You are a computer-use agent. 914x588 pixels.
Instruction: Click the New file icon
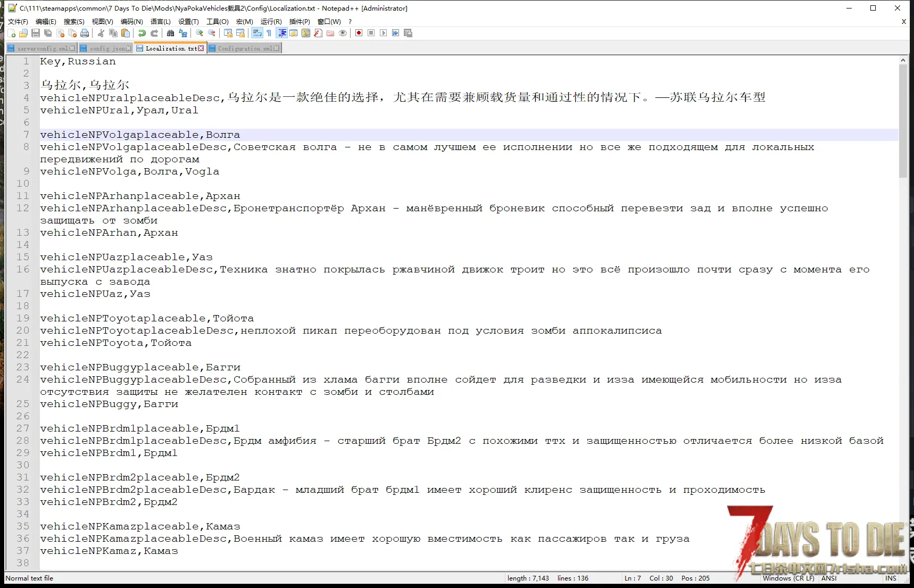tap(12, 33)
